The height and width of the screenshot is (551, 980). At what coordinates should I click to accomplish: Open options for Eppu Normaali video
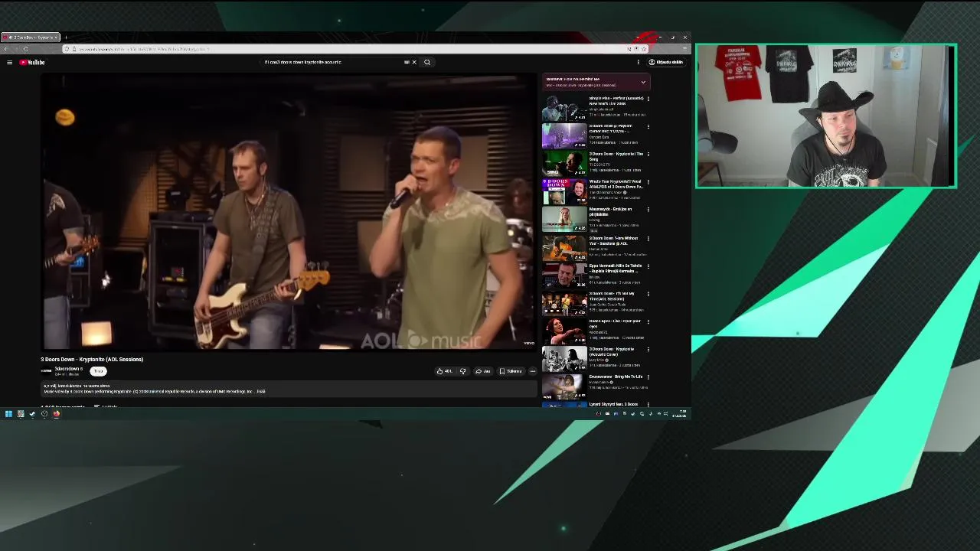tap(648, 266)
